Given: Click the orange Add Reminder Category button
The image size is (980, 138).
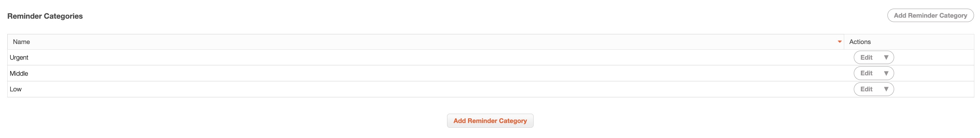Looking at the screenshot, I should pos(490,121).
